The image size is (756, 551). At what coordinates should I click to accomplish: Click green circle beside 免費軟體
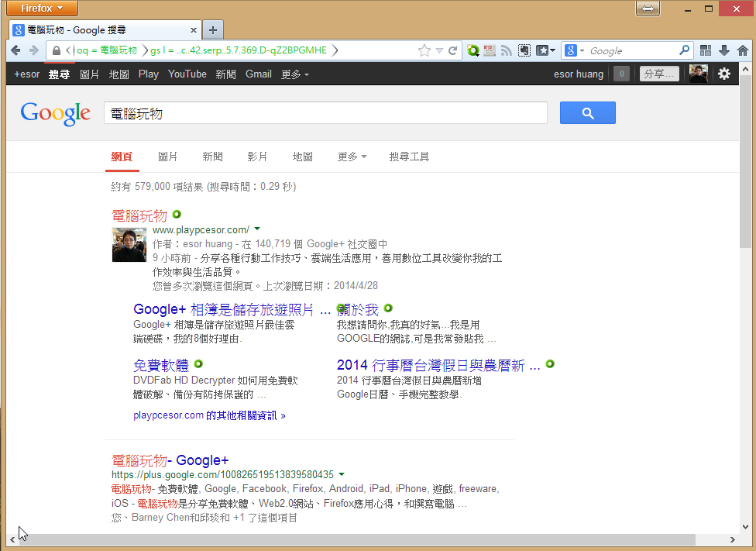pyautogui.click(x=198, y=363)
